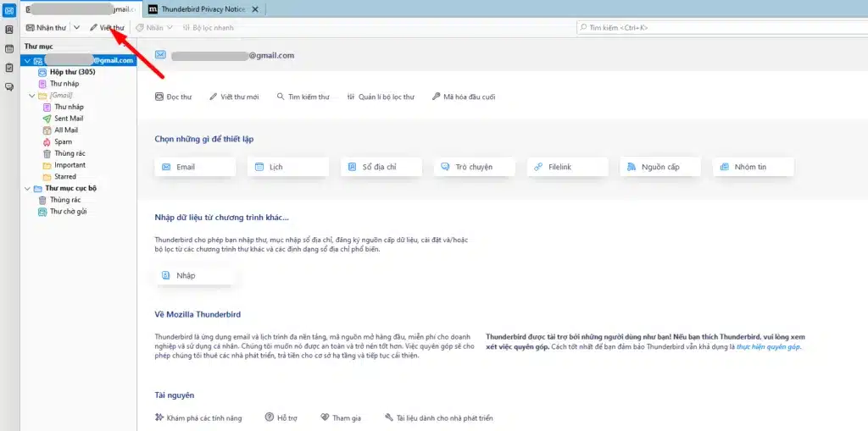This screenshot has width=868, height=431.
Task: Open the Tham gia link
Action: pyautogui.click(x=341, y=418)
